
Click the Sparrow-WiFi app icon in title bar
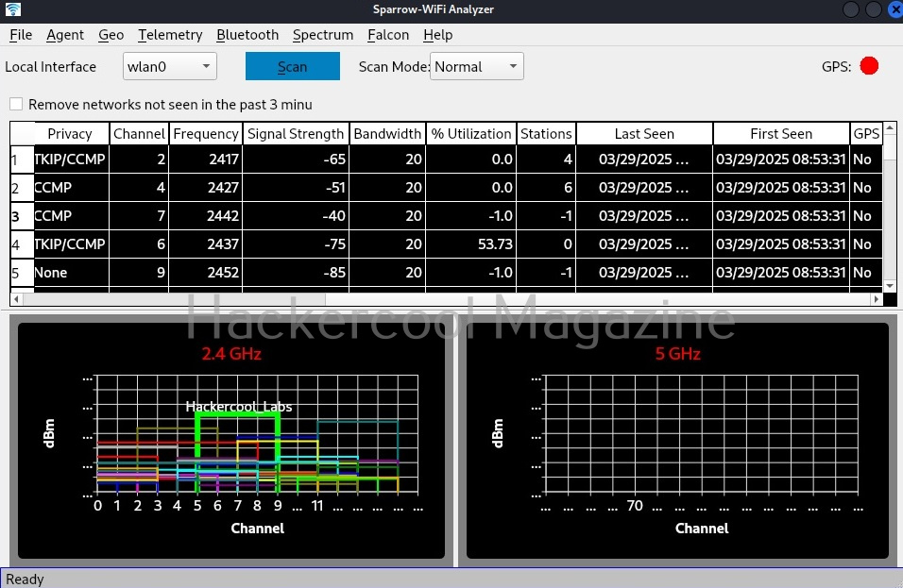click(x=12, y=9)
